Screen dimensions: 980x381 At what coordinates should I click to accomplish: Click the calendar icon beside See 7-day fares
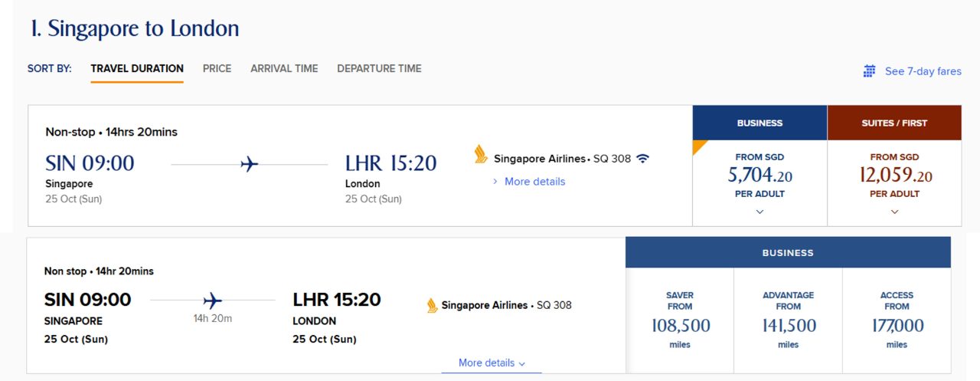tap(869, 71)
